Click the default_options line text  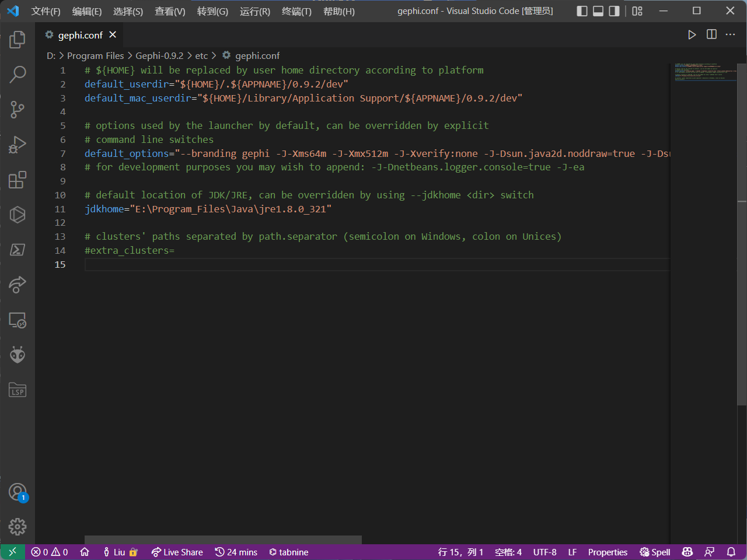pyautogui.click(x=377, y=153)
